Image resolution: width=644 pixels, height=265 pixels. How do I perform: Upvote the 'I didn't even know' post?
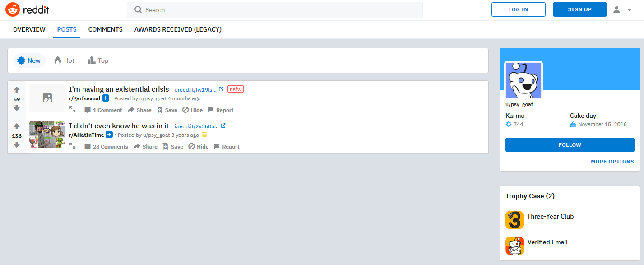click(17, 126)
